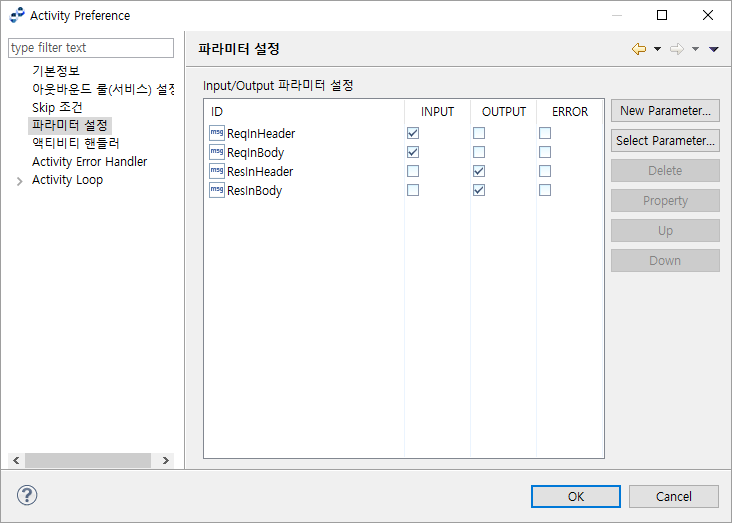Select the ResInBody row name
The image size is (735, 528).
click(x=255, y=191)
